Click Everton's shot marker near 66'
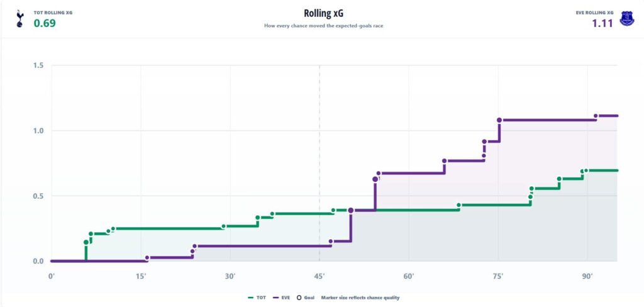Image resolution: width=644 pixels, height=307 pixels. click(445, 161)
